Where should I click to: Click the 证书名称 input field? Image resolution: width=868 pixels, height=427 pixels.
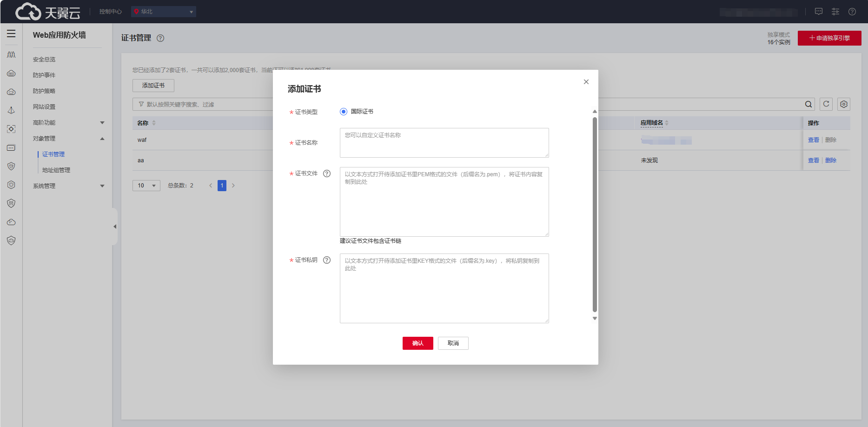444,143
